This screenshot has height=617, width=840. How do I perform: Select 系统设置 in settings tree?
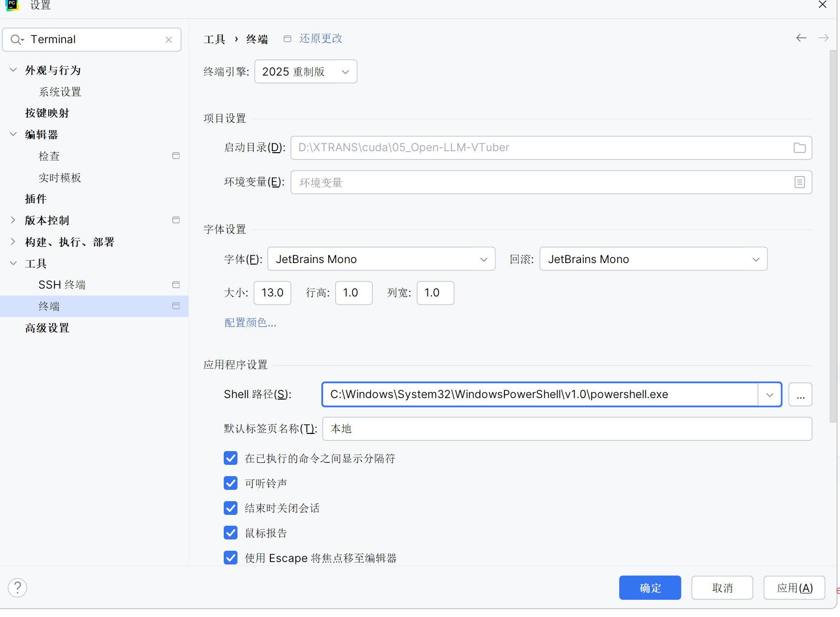pos(60,92)
